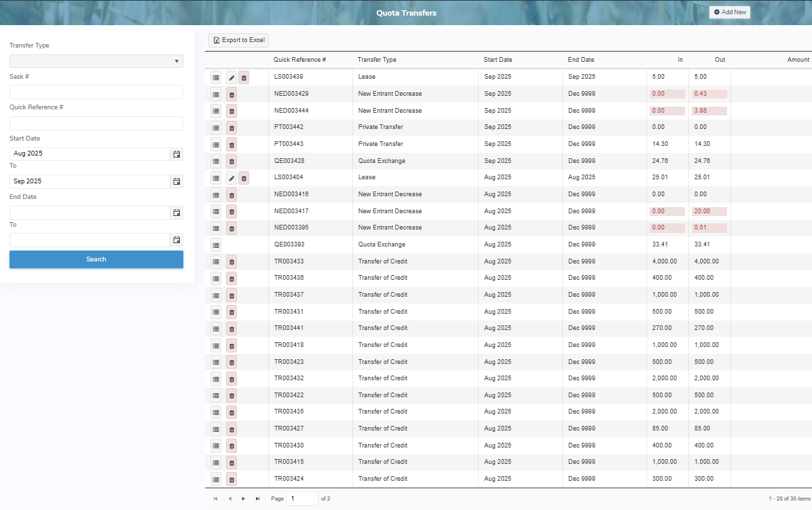Open the Start Date calendar picker
This screenshot has height=510, width=812.
[177, 154]
